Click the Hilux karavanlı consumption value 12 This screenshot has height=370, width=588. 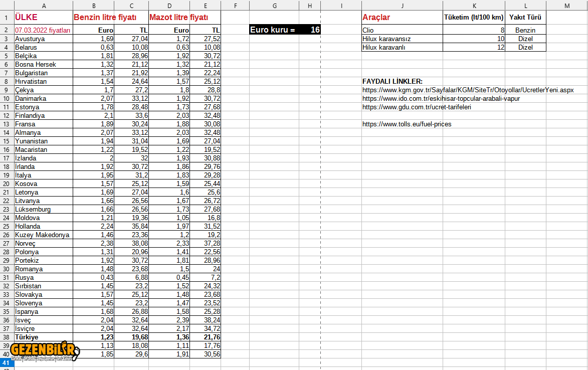(474, 48)
